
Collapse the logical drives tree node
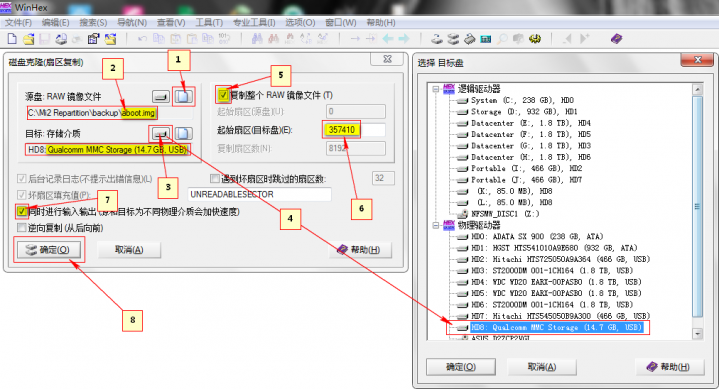point(436,89)
